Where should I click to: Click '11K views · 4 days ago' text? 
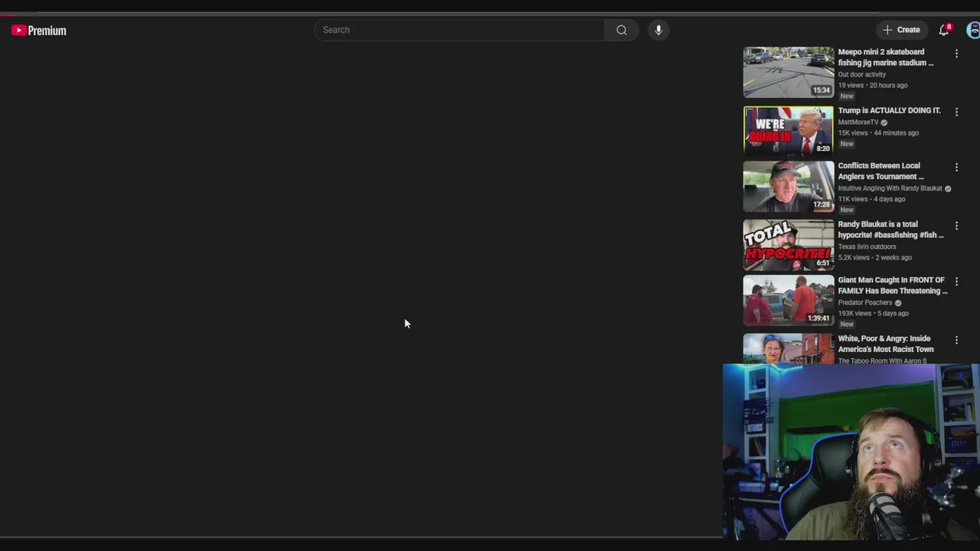(871, 199)
